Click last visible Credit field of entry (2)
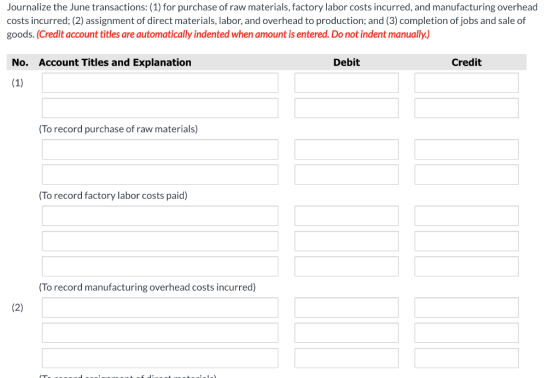The image size is (560, 378). click(466, 358)
